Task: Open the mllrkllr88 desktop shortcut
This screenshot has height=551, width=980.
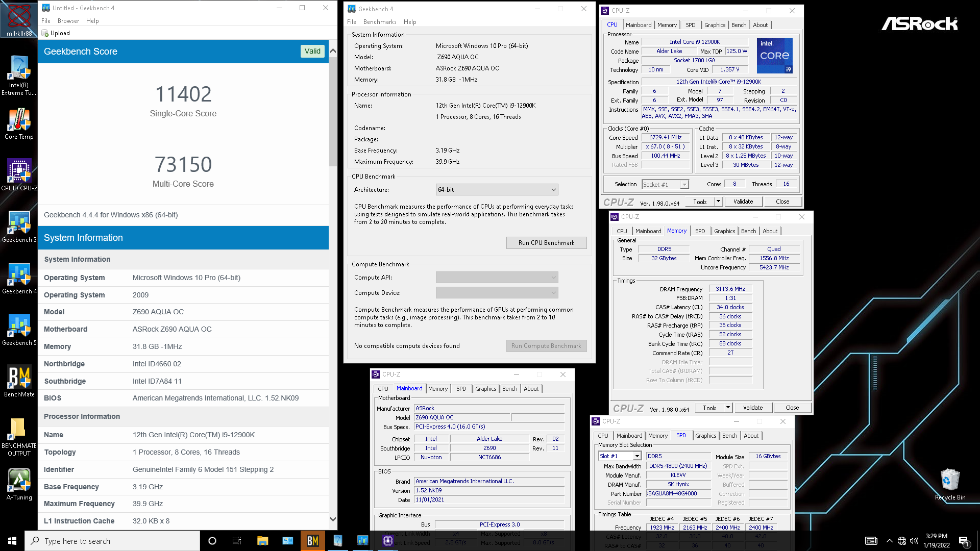Action: point(19,19)
